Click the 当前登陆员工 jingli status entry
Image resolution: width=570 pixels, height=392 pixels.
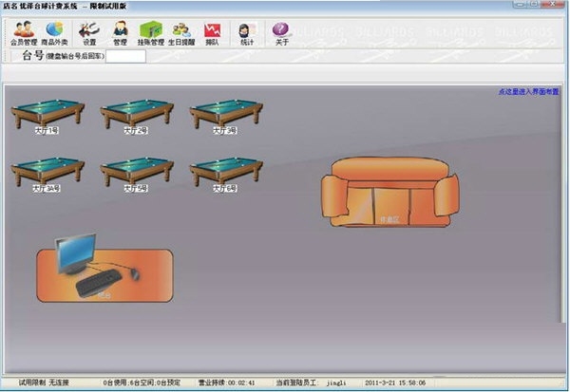point(312,383)
